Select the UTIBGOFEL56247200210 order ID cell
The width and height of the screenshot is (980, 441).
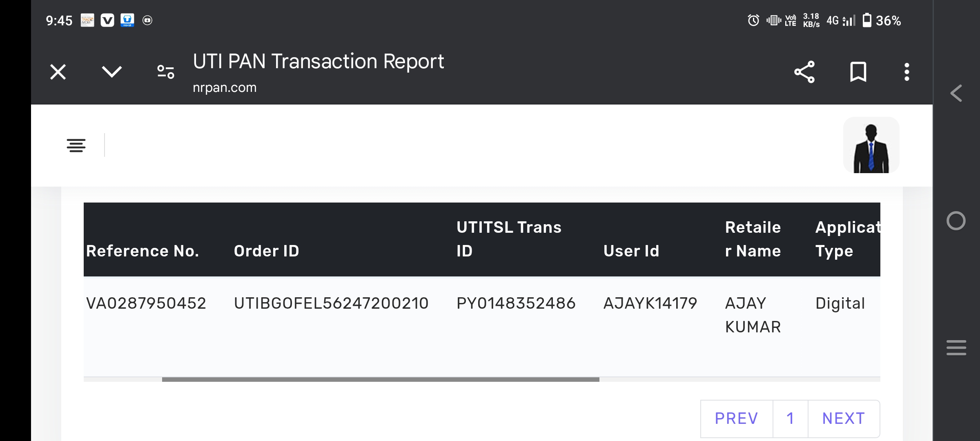coord(331,303)
